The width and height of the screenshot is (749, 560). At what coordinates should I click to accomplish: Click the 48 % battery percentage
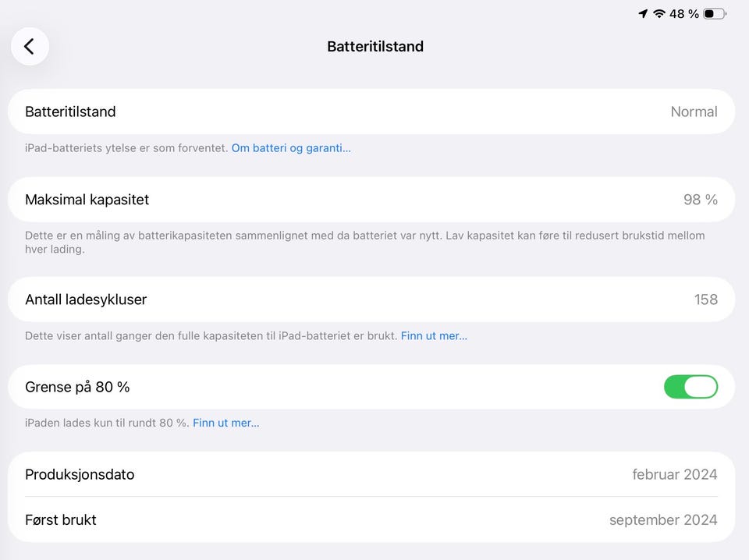coord(684,13)
